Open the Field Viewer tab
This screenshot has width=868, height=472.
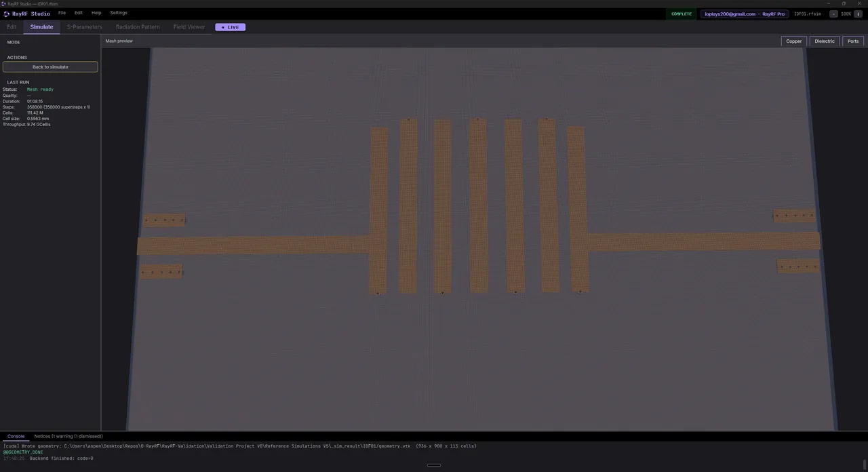coord(189,27)
